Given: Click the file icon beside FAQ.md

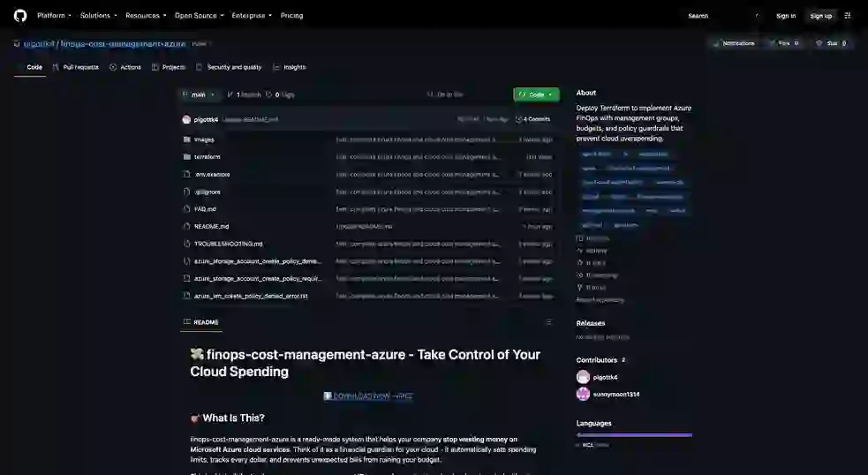Looking at the screenshot, I should [x=186, y=208].
